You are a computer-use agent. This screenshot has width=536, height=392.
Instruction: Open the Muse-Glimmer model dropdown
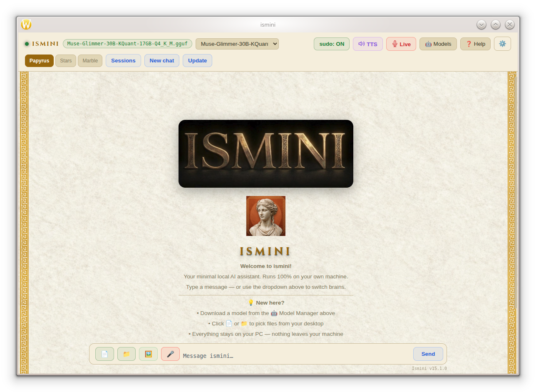(x=237, y=44)
